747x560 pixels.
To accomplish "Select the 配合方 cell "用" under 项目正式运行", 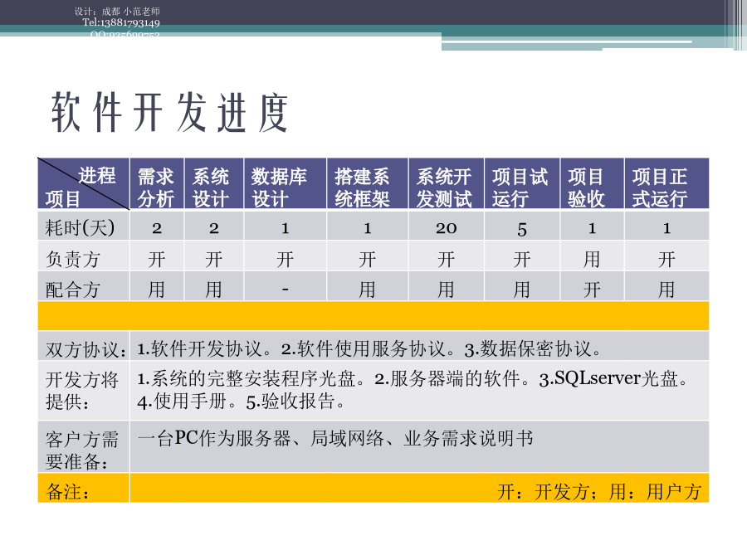I will (x=667, y=290).
